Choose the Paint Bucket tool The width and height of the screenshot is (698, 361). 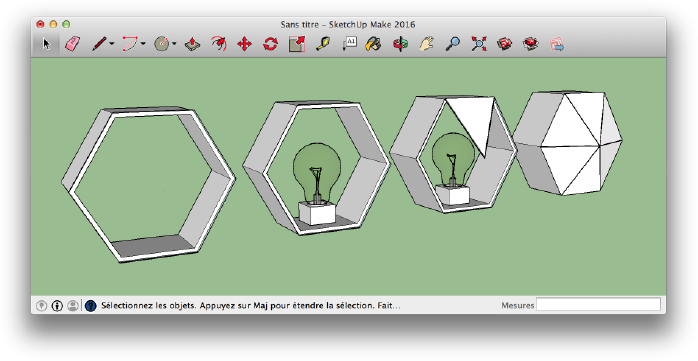(x=373, y=44)
